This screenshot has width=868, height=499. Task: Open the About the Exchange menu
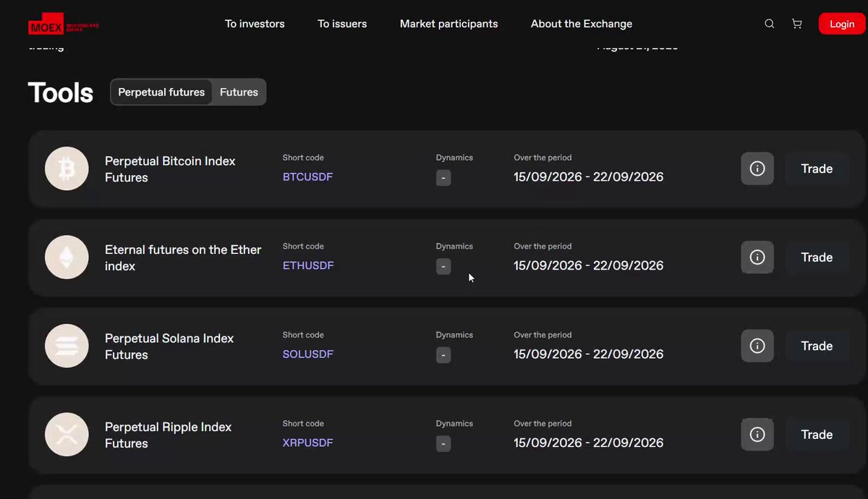pos(582,24)
